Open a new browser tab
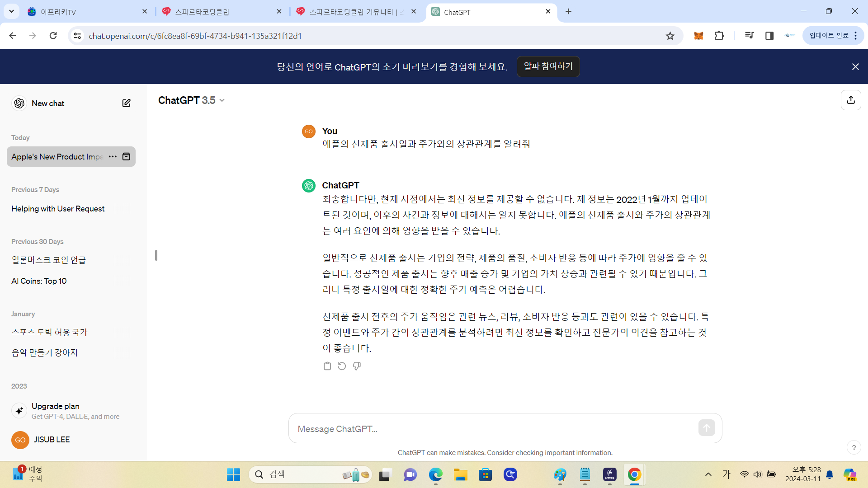 pyautogui.click(x=568, y=12)
